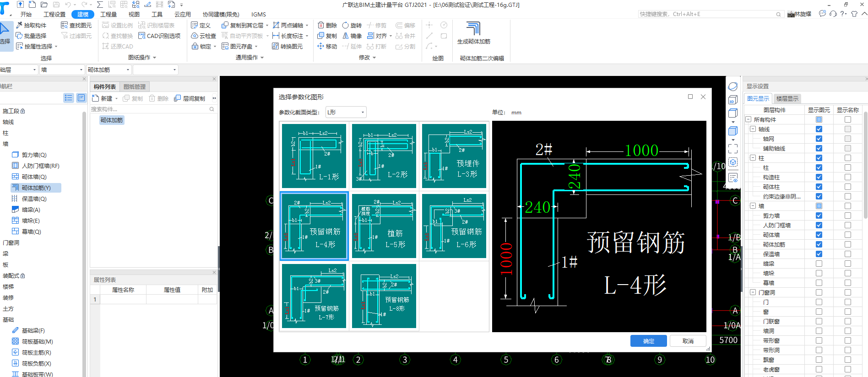Switch to the 图纸管理 tab
The height and width of the screenshot is (377, 868).
pos(135,87)
